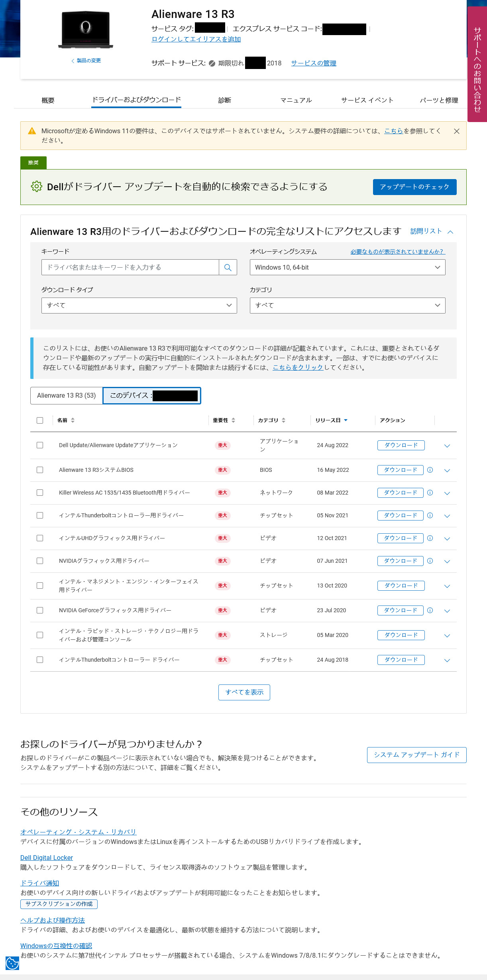Click the Alienware laptop product thumbnail
This screenshot has height=980, width=487.
click(x=86, y=30)
